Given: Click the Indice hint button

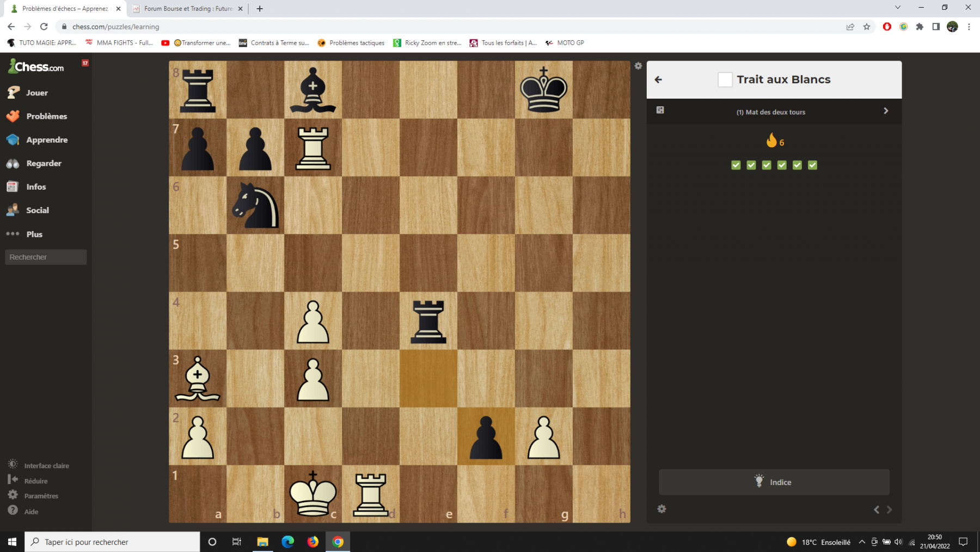Looking at the screenshot, I should 774,482.
